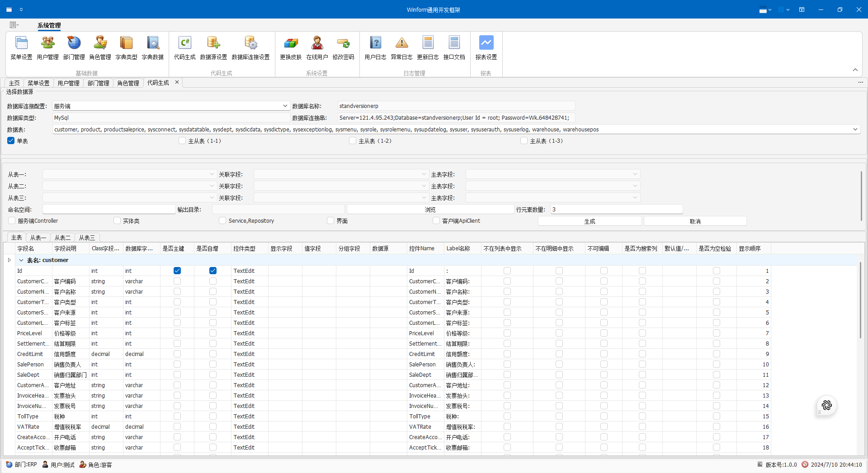Select the 从表二 grid tab

(x=62, y=238)
